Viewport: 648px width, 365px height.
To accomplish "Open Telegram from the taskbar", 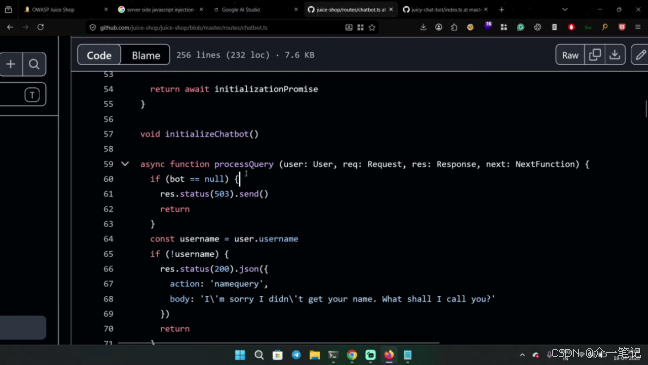I will [296, 355].
